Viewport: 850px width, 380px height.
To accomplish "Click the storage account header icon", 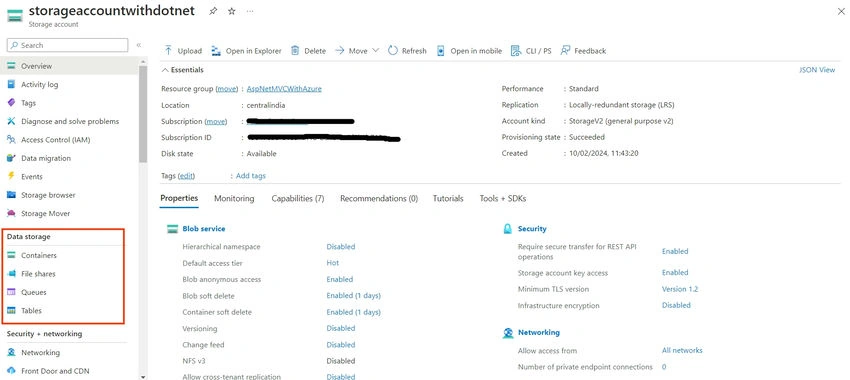I will (x=15, y=16).
